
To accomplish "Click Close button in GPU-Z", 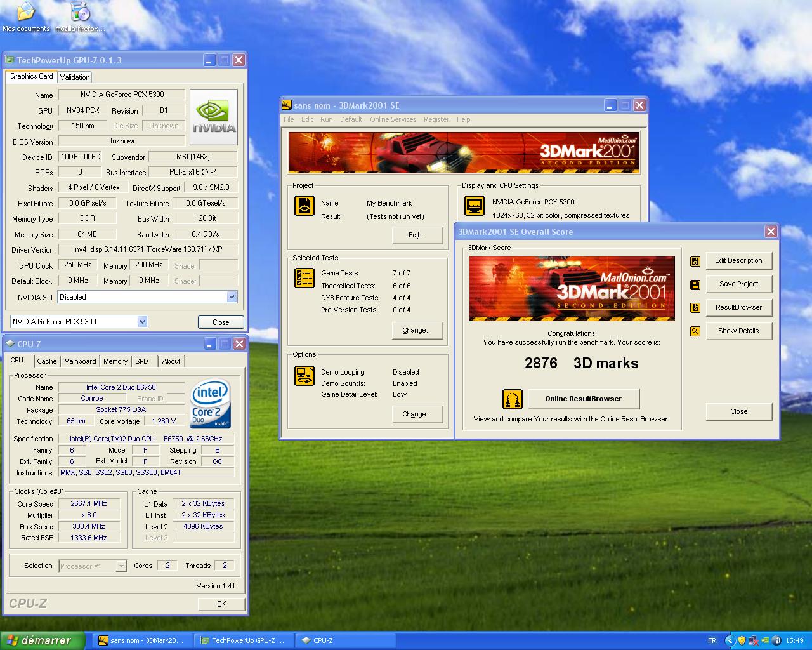I will coord(221,322).
